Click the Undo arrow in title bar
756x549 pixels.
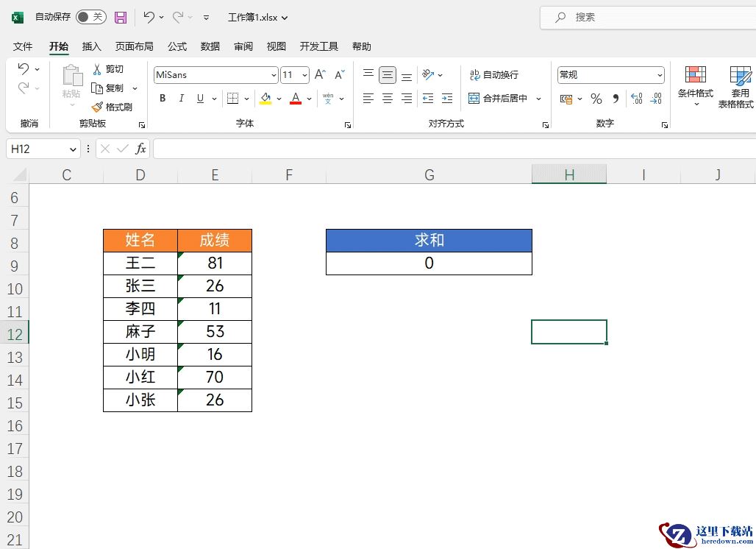click(x=149, y=18)
